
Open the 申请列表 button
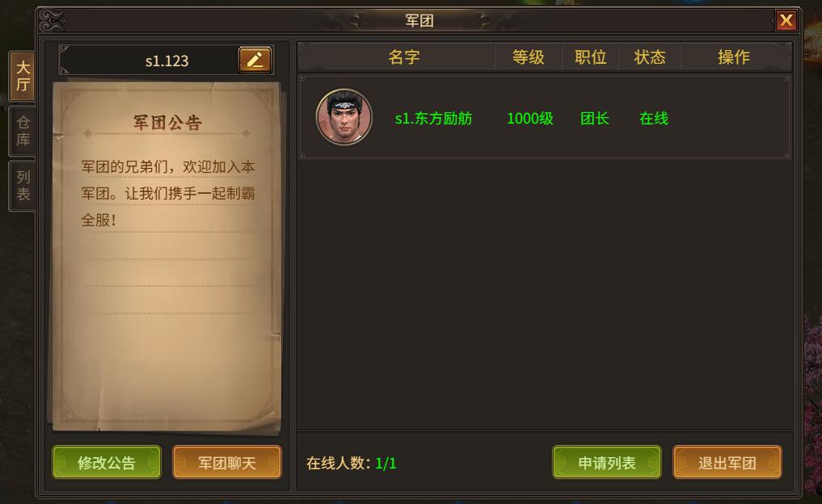[606, 462]
